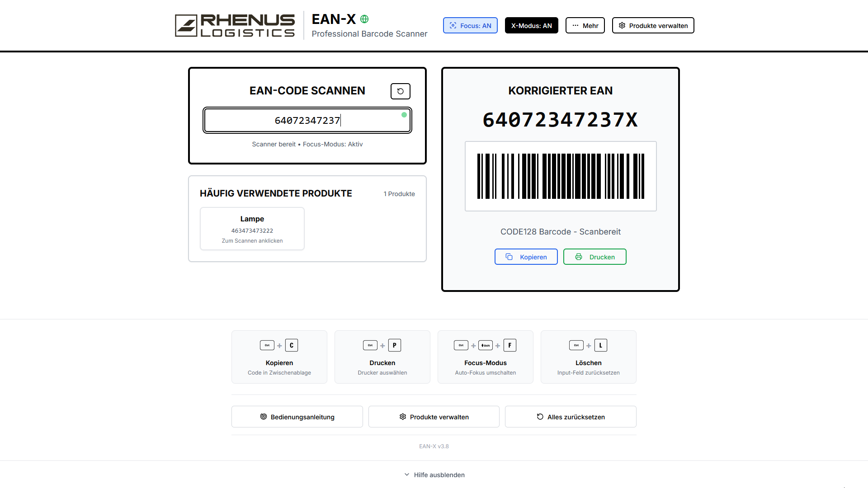Click the Ctrl+C Kopieren shortcut card
The width and height of the screenshot is (868, 488).
point(279,357)
